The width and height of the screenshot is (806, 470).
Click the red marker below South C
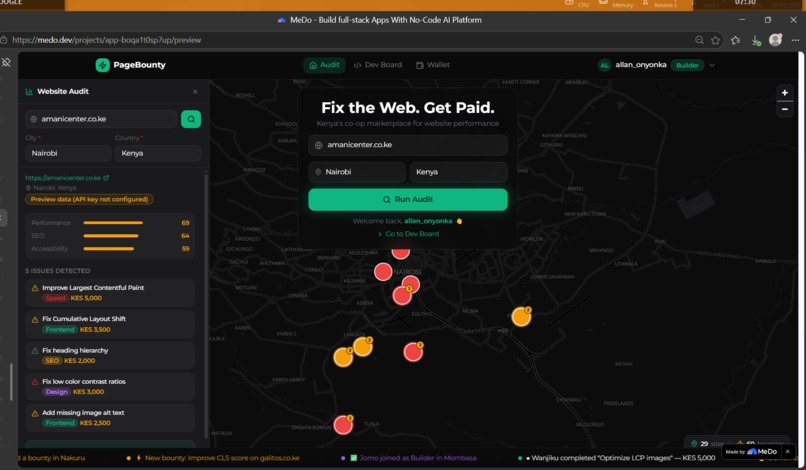413,352
